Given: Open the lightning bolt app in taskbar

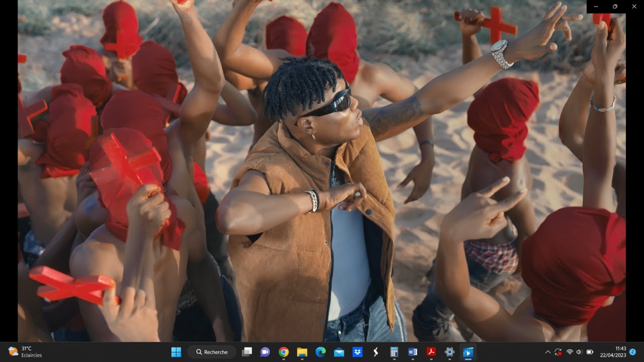Looking at the screenshot, I should point(376,352).
